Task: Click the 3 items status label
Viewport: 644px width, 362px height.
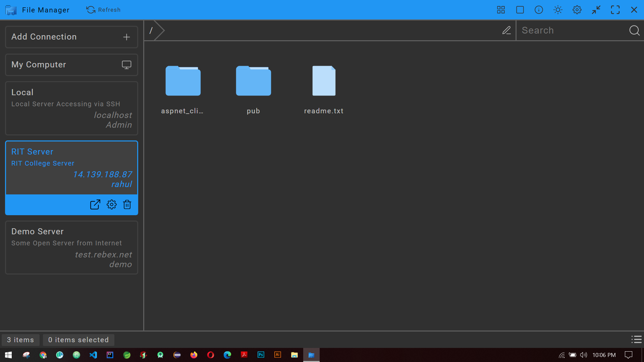Action: coord(20,340)
